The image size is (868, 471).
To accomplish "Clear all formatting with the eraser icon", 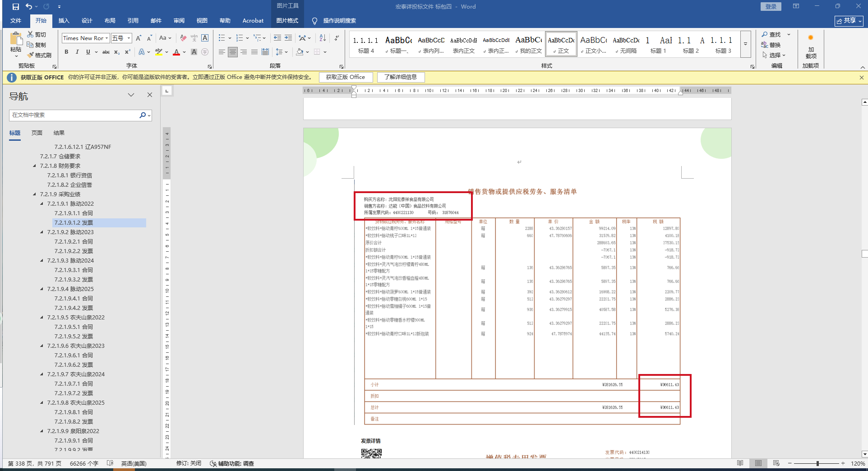I will pyautogui.click(x=183, y=38).
